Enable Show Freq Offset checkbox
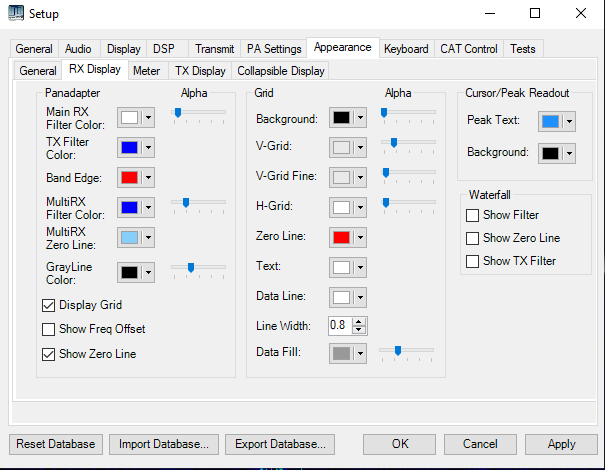The width and height of the screenshot is (605, 470). (49, 329)
